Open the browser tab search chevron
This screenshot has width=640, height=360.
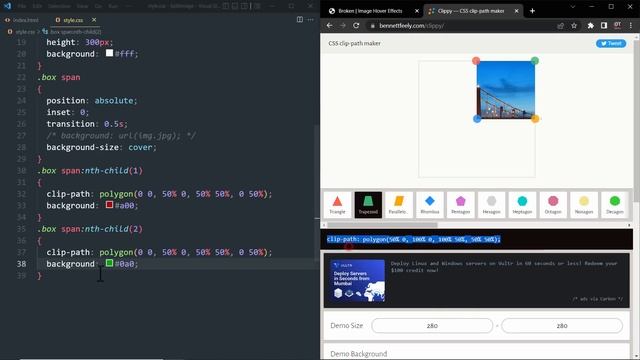(572, 7)
